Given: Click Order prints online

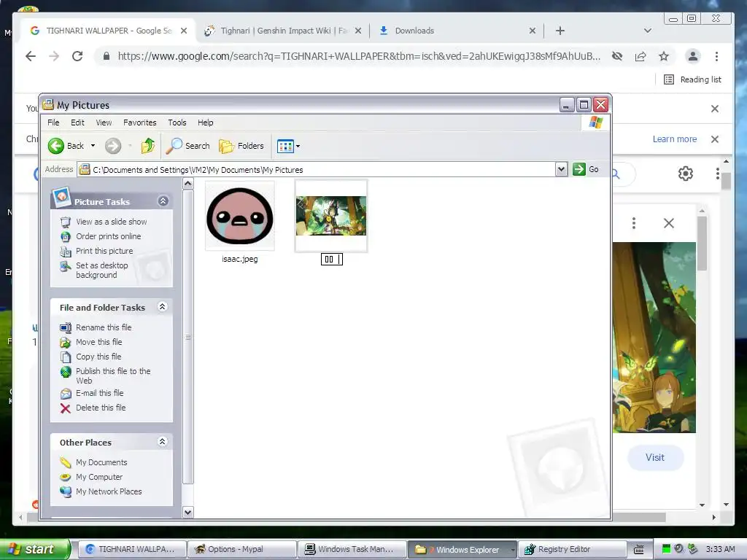Looking at the screenshot, I should [108, 236].
